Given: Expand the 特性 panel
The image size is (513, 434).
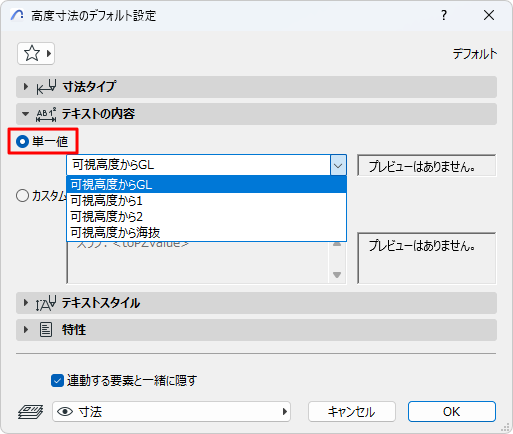Looking at the screenshot, I should coord(26,330).
